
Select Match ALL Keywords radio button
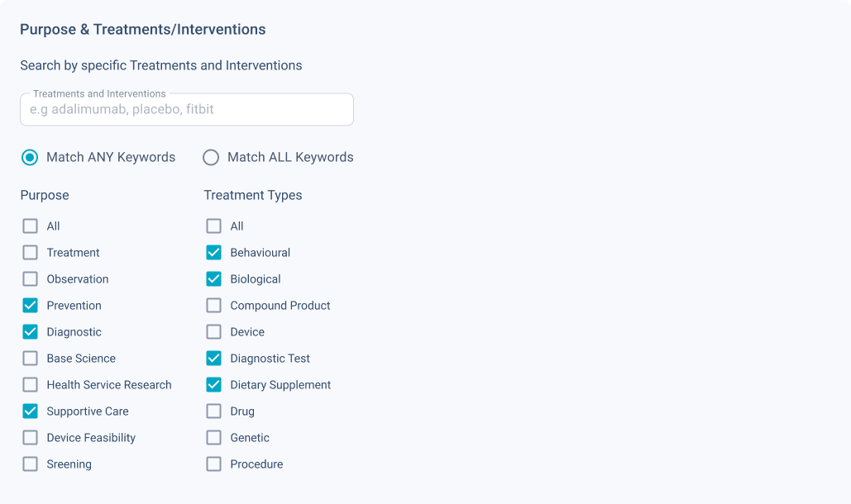coord(211,157)
